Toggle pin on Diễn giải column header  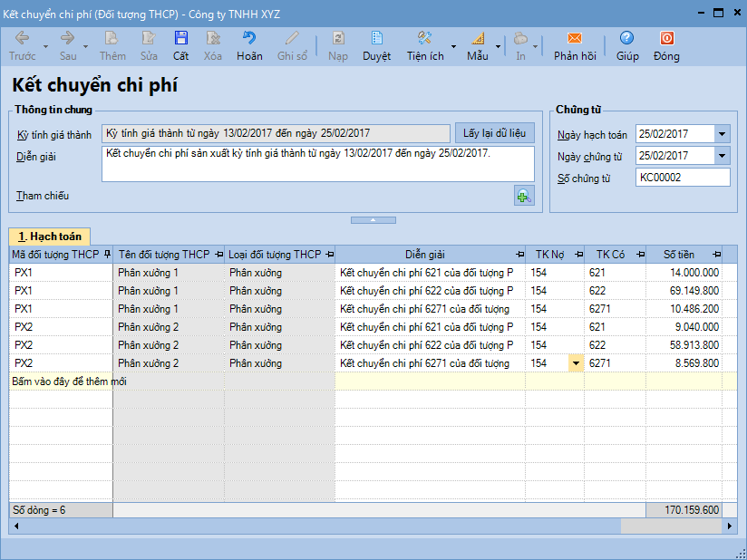point(520,255)
